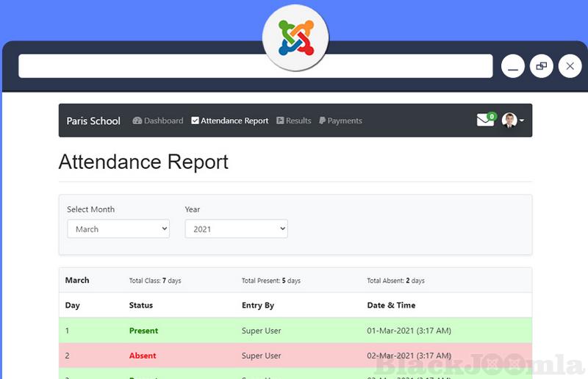Click the green unread message badge
The height and width of the screenshot is (379, 588).
coord(492,116)
